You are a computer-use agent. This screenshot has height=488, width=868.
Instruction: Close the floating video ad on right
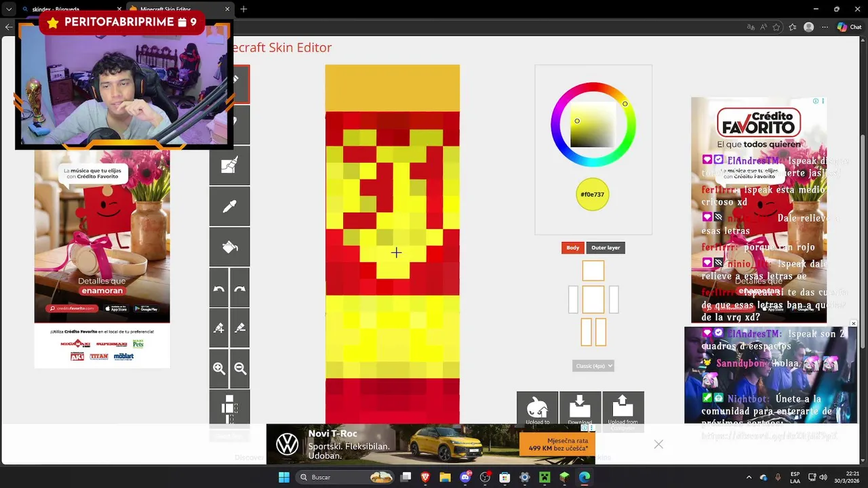[x=853, y=323]
